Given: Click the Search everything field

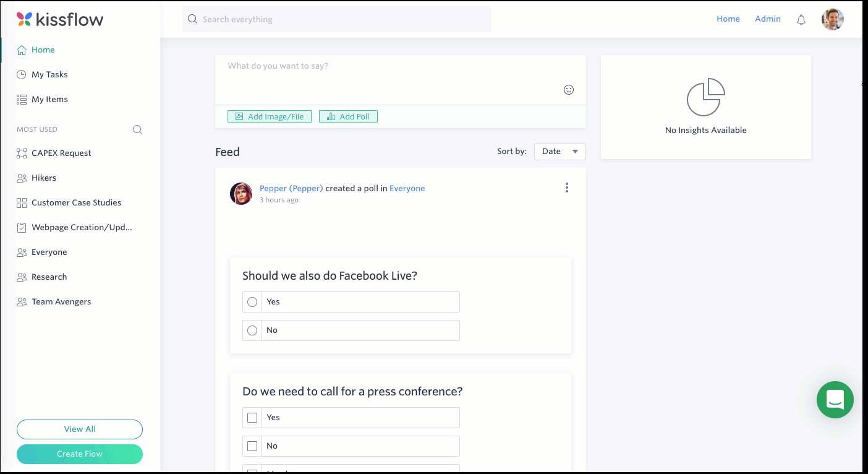Looking at the screenshot, I should [x=337, y=19].
